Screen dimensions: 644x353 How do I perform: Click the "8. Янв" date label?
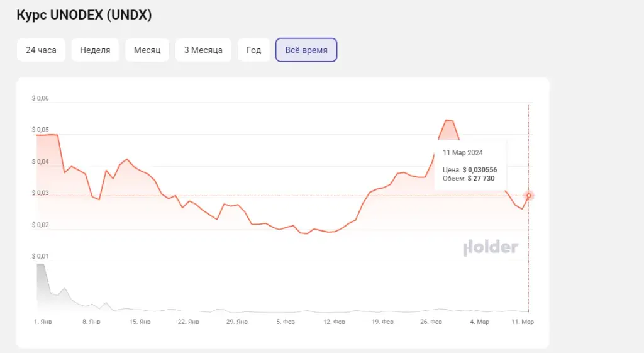[91, 322]
